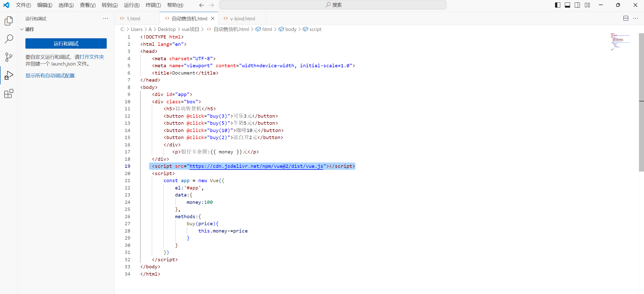Click the 搜索 command center box
Image resolution: width=644 pixels, height=294 pixels.
click(x=333, y=5)
